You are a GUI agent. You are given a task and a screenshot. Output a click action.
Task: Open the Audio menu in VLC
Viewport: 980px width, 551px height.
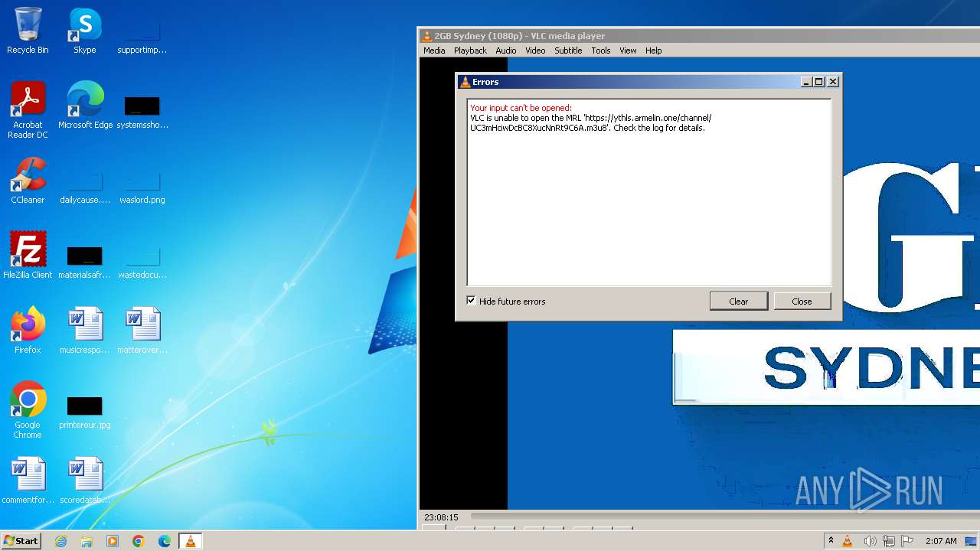click(x=505, y=51)
